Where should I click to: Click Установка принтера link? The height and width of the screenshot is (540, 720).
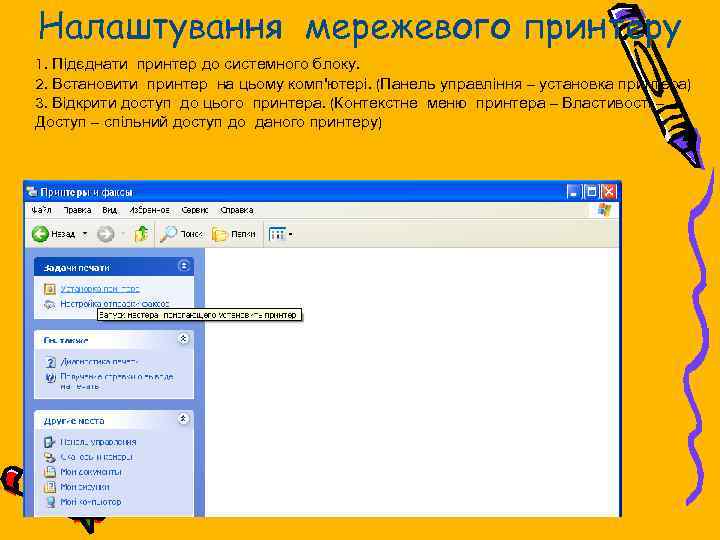click(x=100, y=289)
